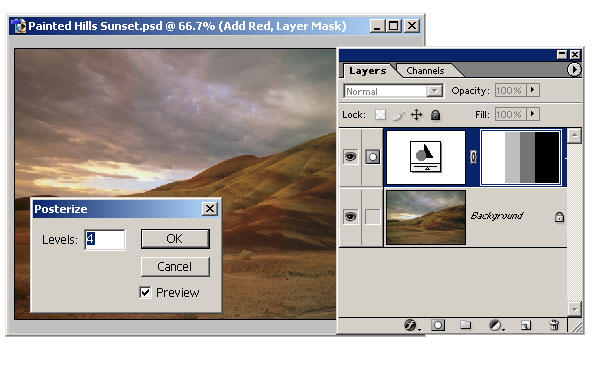Open the Normal blend mode dropdown
Image resolution: width=595 pixels, height=365 pixels.
coord(393,91)
